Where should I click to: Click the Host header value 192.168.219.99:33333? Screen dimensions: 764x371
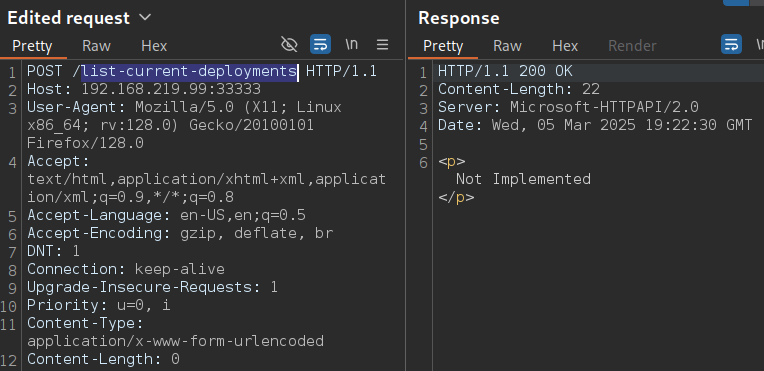pyautogui.click(x=171, y=90)
